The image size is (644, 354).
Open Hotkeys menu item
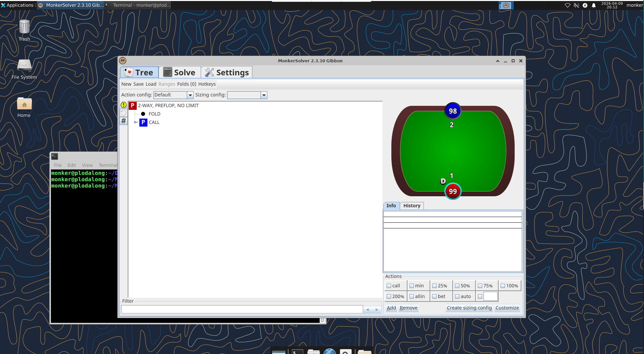click(207, 84)
